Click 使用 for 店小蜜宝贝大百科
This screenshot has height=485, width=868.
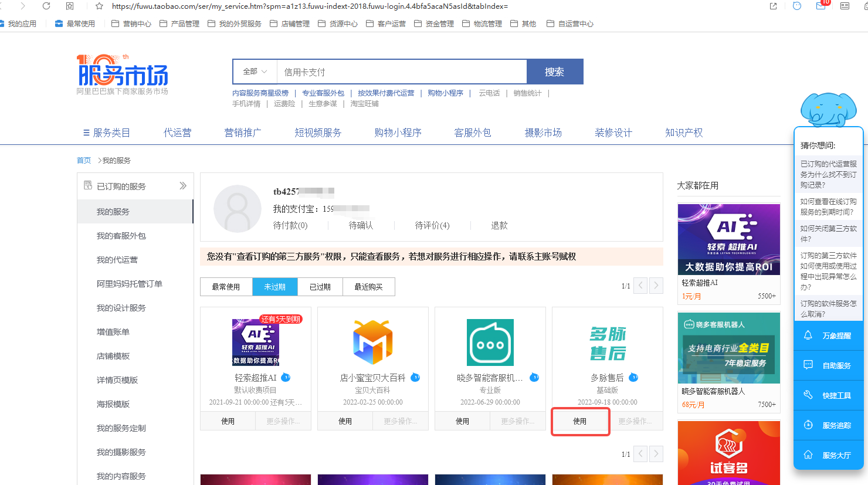point(345,421)
